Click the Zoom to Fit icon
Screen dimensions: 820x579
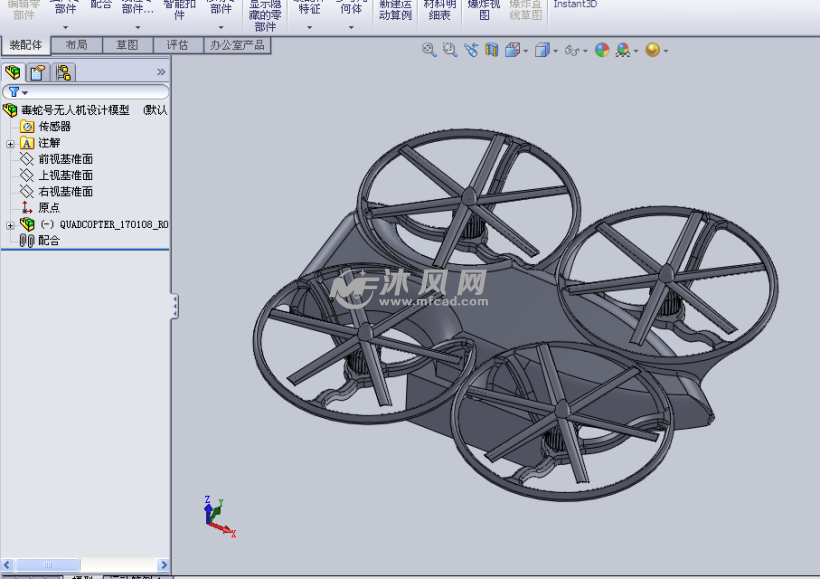click(x=427, y=48)
